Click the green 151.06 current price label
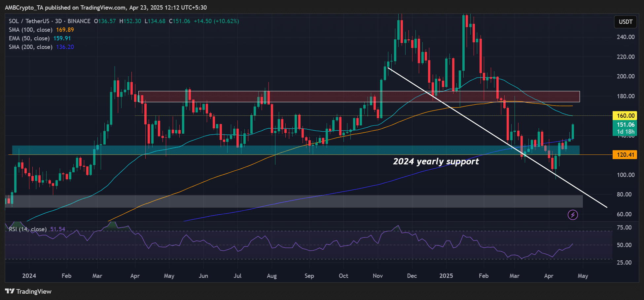 pyautogui.click(x=626, y=125)
